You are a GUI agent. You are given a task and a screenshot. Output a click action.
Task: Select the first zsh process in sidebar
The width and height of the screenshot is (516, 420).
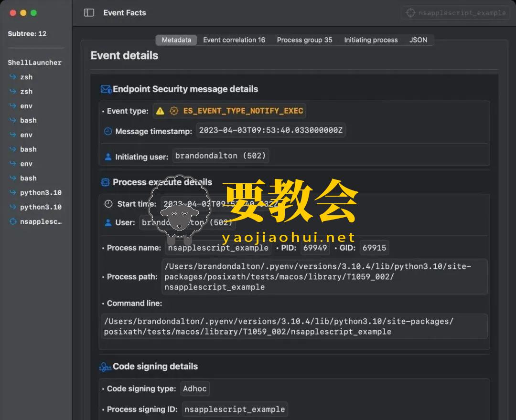tap(26, 77)
